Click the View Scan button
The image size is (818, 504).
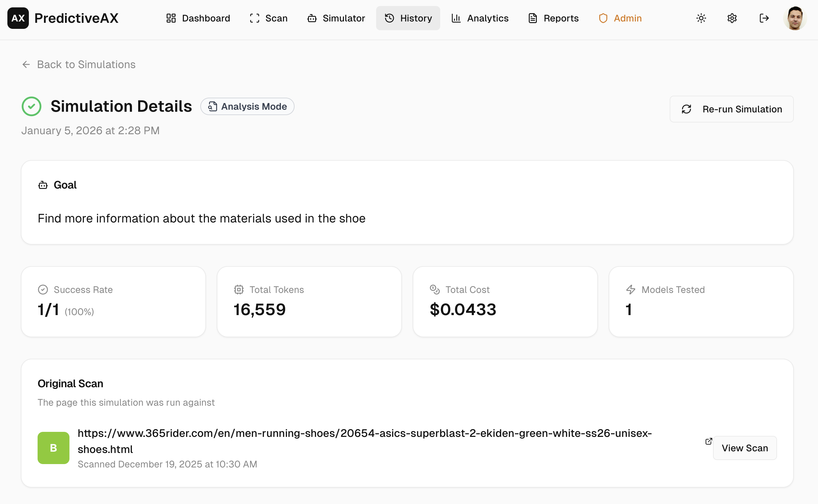point(745,448)
